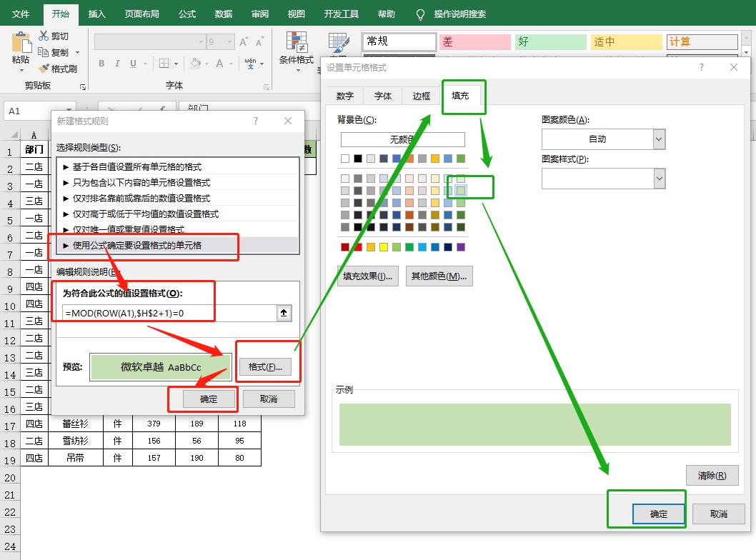Screen dimensions: 756x560
Task: Click the 插入 ribbon tab
Action: tap(96, 13)
